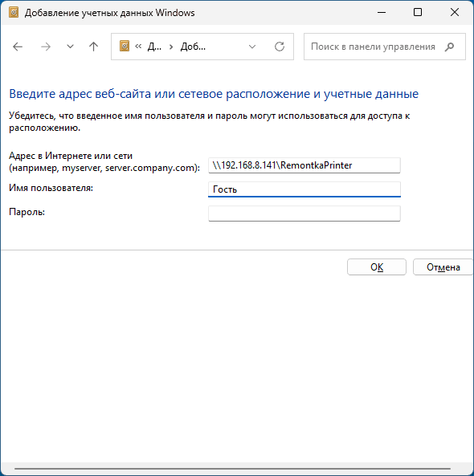Viewport: 474px width, 476px height.
Task: Expand the double-chevron breadcrumb overflow
Action: click(138, 47)
